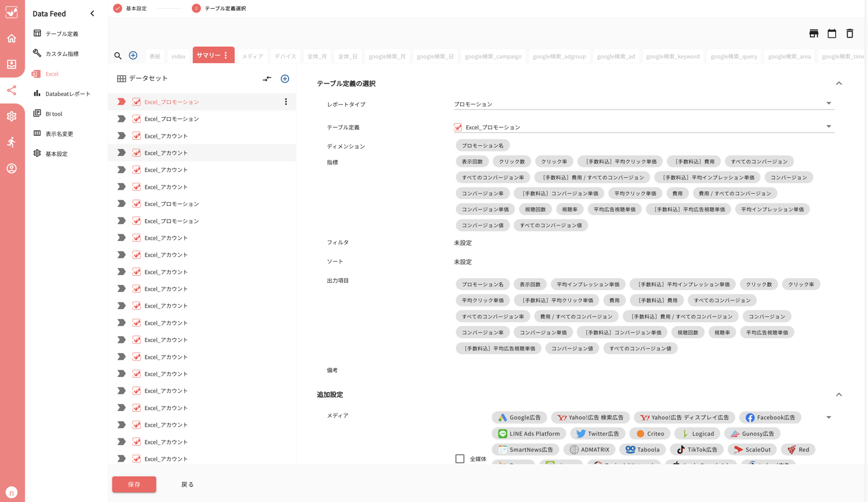Viewport: 868px width, 502px height.
Task: Toggle the TikTok広告 media chip
Action: [696, 449]
